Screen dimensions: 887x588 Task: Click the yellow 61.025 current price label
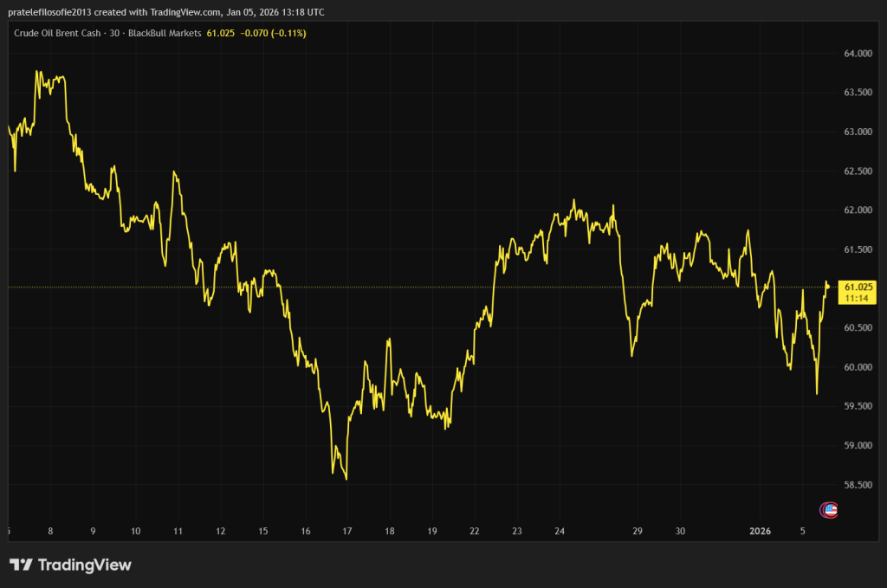click(858, 287)
